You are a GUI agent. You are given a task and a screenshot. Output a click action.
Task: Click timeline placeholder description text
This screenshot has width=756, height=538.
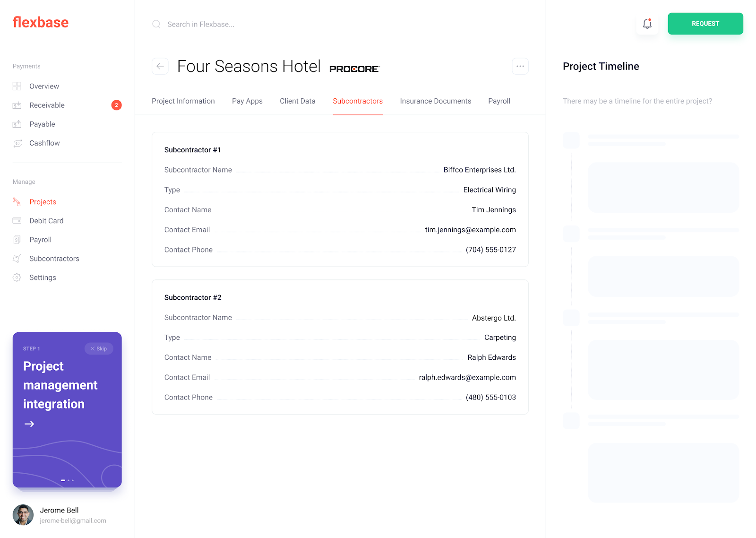(x=637, y=101)
